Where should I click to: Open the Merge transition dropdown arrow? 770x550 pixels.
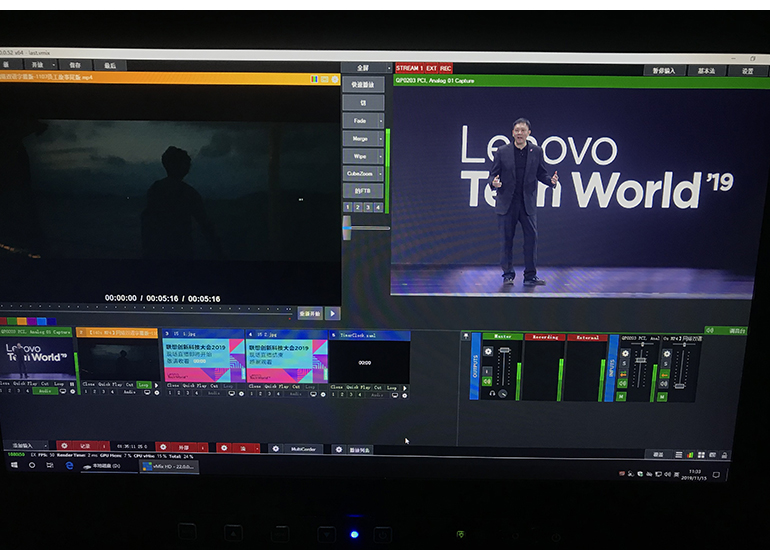click(x=381, y=138)
